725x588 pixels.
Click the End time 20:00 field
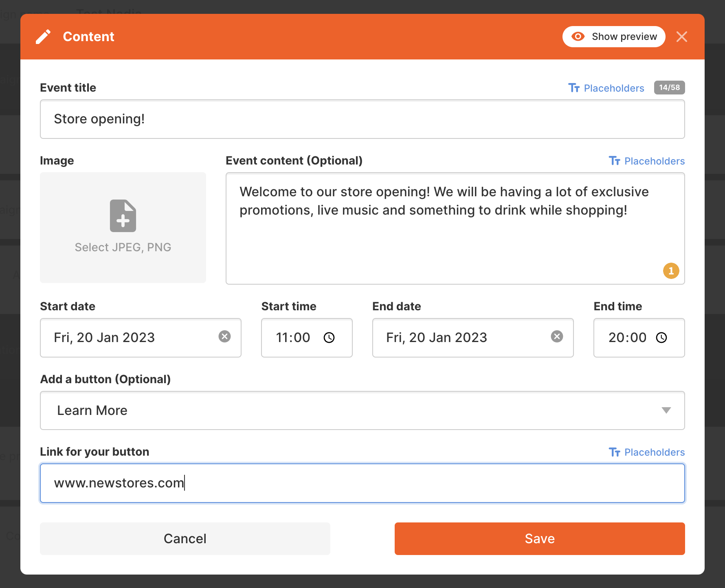click(639, 338)
